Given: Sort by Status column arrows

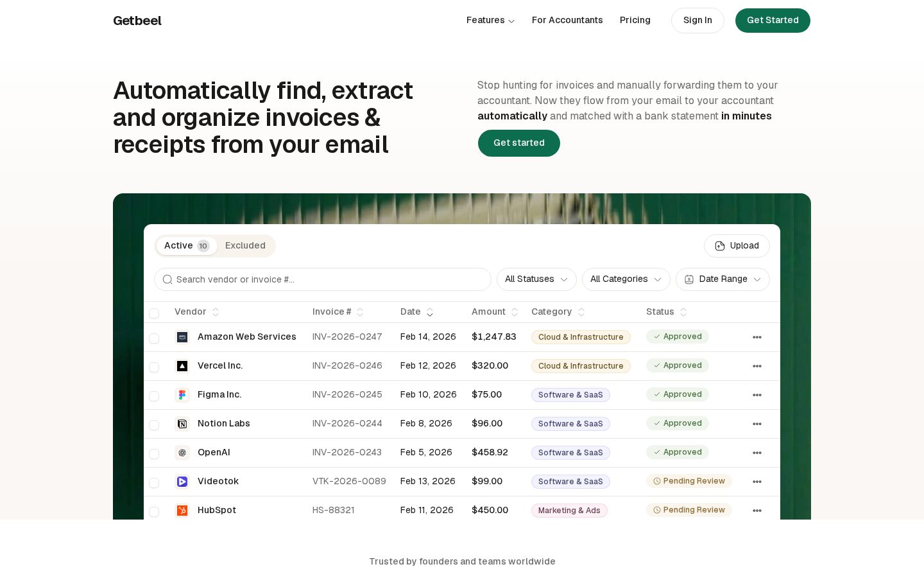Looking at the screenshot, I should 683,312.
